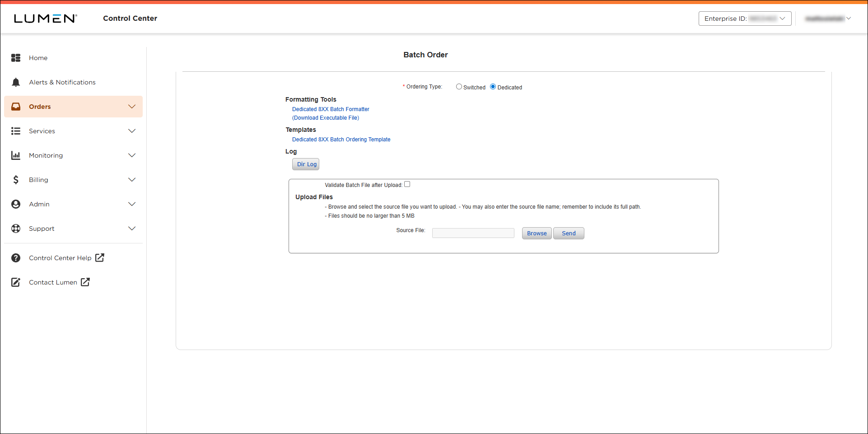Expand the Services menu chevron
The width and height of the screenshot is (868, 434).
132,131
